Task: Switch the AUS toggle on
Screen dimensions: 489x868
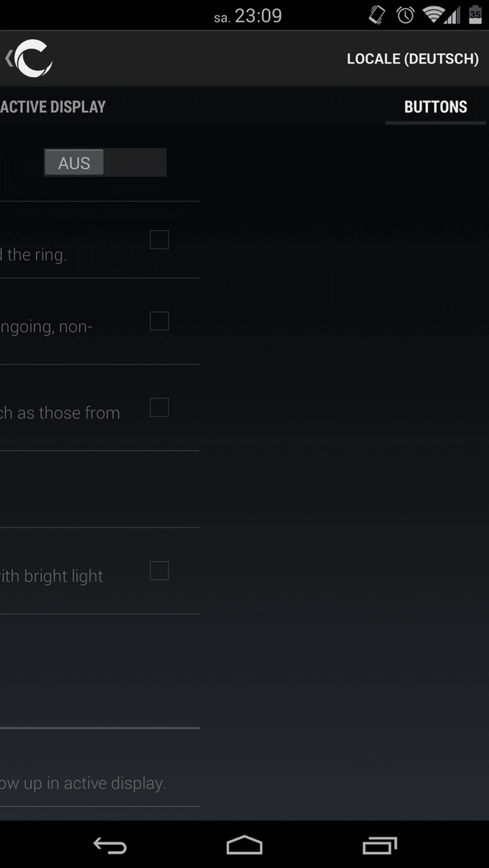Action: [x=105, y=162]
